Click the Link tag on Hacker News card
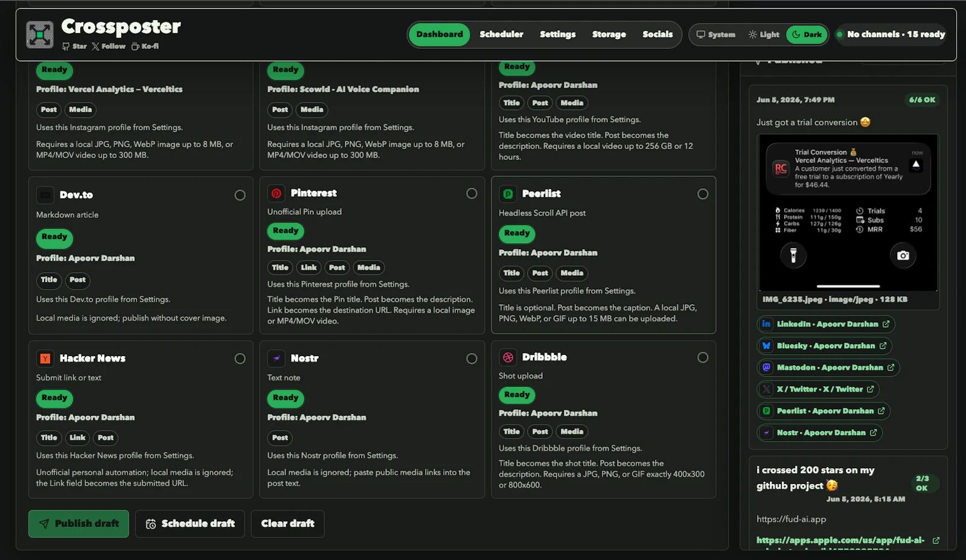This screenshot has width=966, height=560. click(77, 438)
